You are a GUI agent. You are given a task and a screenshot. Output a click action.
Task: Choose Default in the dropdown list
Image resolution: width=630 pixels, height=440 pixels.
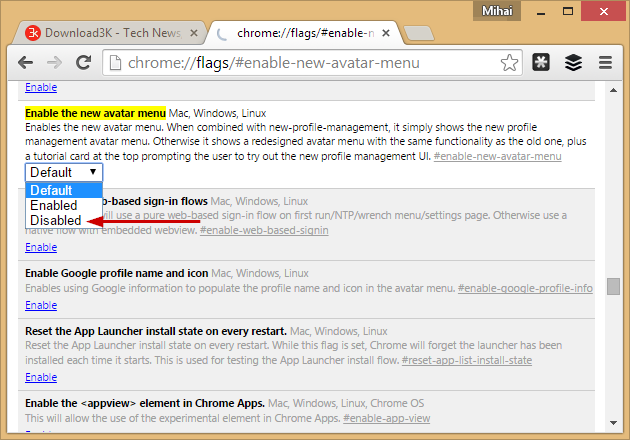coord(64,190)
